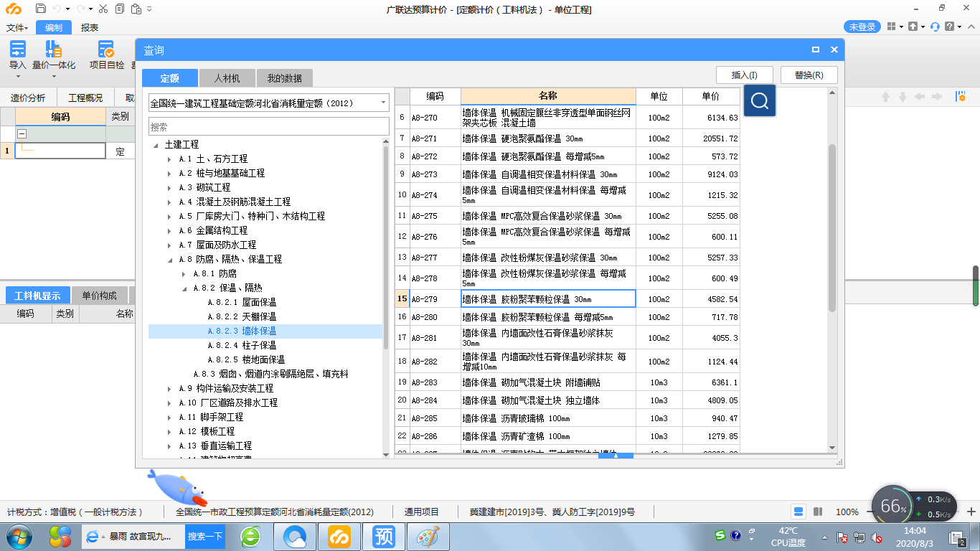Expand the A.4 混凝土及钢筋混凝土工程 node

coord(169,202)
